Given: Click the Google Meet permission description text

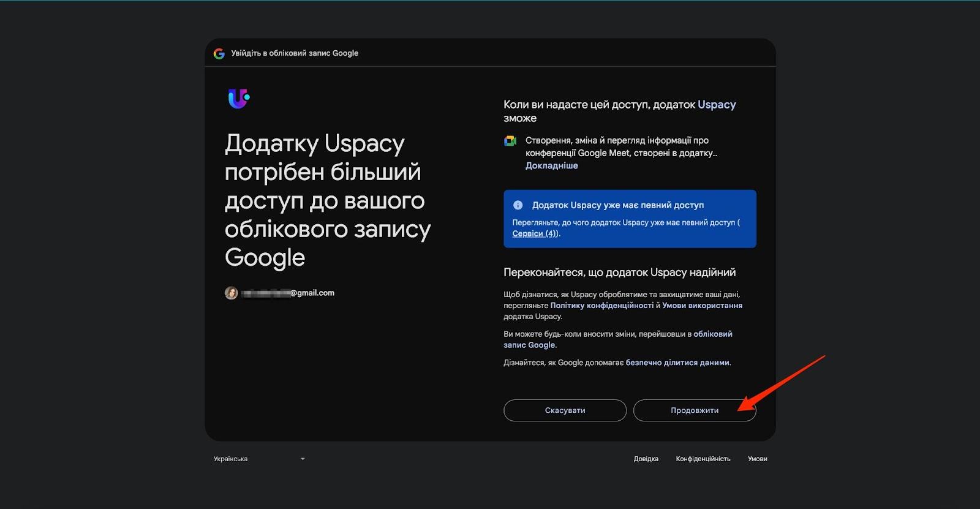Looking at the screenshot, I should (621, 146).
